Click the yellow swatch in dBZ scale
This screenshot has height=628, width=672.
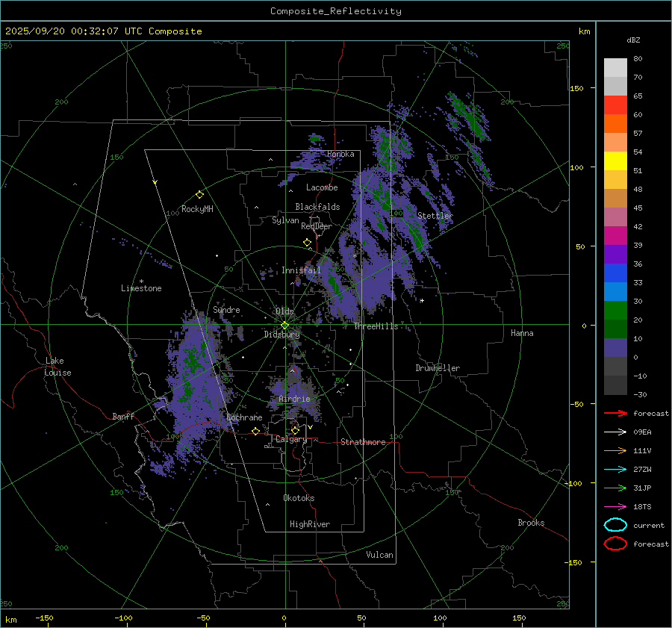tap(615, 161)
